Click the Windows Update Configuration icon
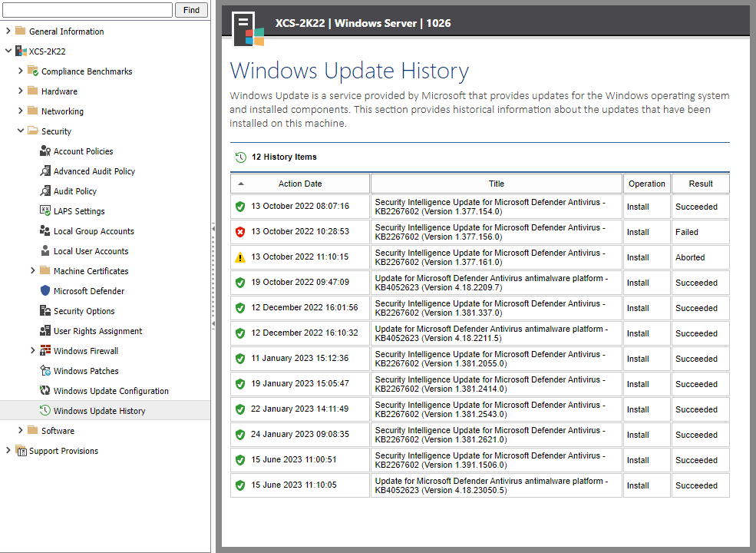The height and width of the screenshot is (553, 756). click(x=45, y=390)
